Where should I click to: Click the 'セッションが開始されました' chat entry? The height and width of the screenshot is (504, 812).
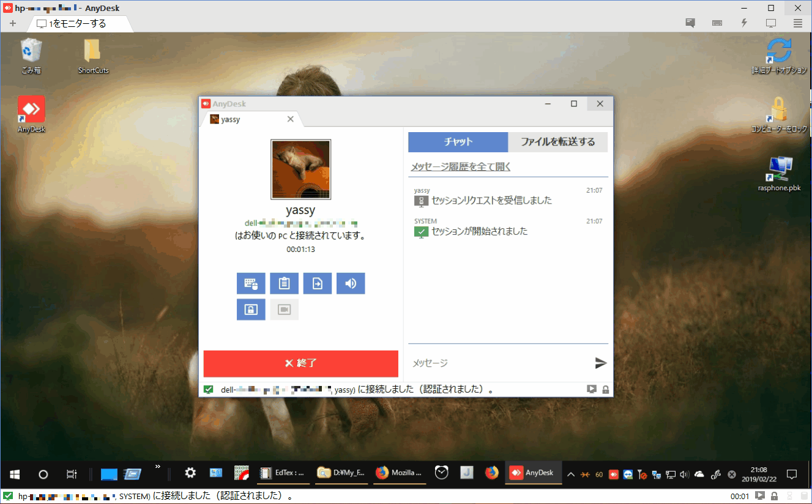(471, 231)
